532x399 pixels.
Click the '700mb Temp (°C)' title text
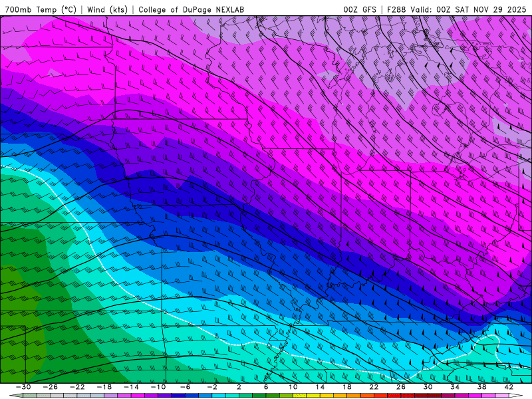(41, 9)
